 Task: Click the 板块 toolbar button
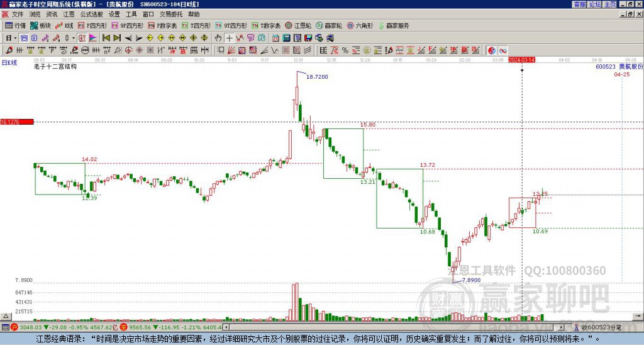click(40, 25)
